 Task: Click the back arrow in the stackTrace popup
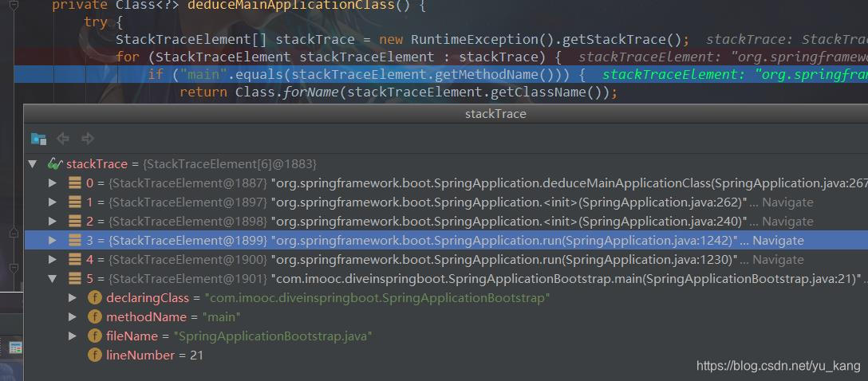63,138
